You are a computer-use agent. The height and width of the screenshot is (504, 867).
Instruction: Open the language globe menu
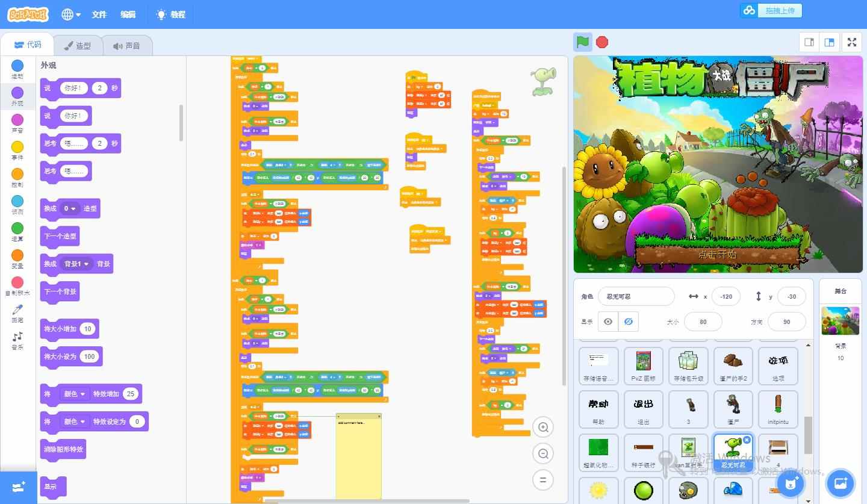(x=70, y=14)
